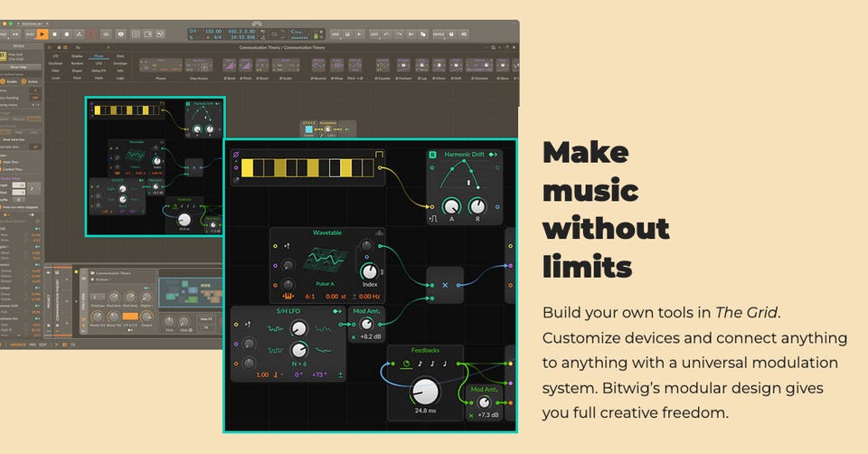Pick the Ø Bend module from the palette
Viewport: 868px width, 454px height.
(230, 67)
